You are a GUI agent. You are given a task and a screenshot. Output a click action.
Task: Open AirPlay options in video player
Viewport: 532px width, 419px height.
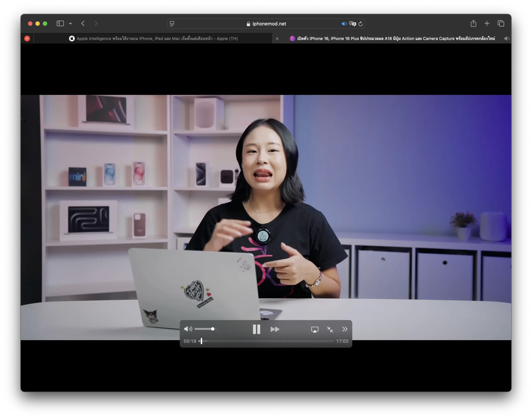(315, 329)
